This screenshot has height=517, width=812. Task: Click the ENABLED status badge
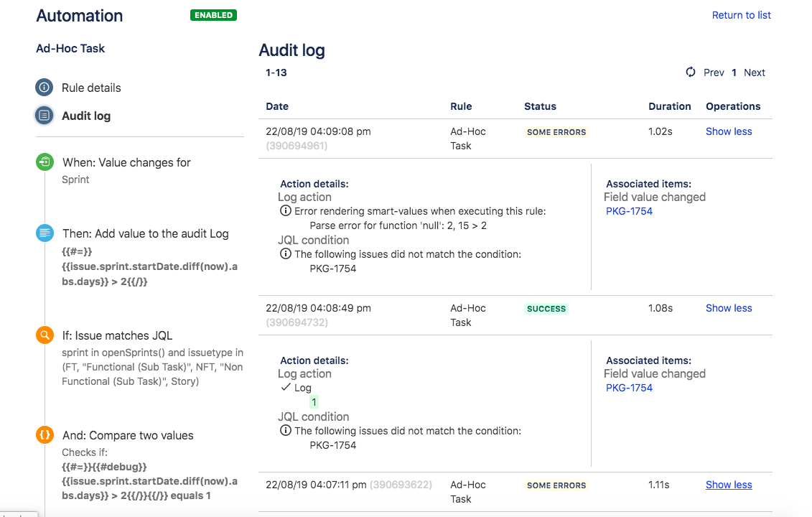213,14
